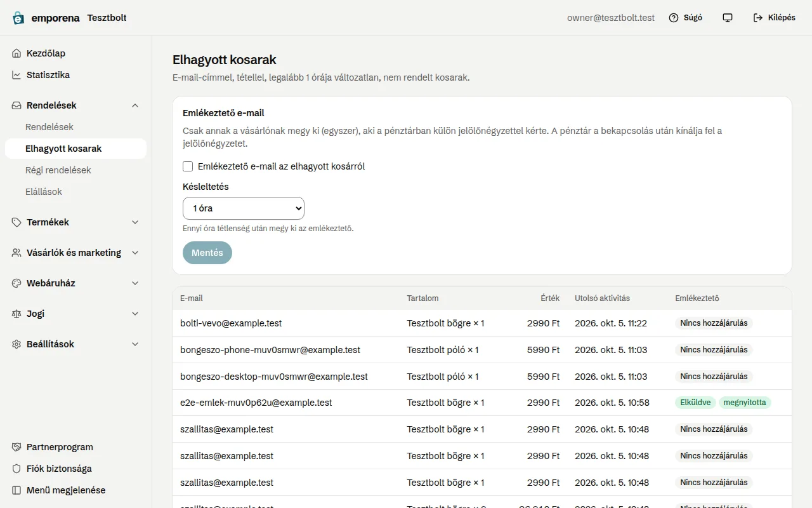The width and height of the screenshot is (812, 508).
Task: Click the e2e-emlek-muv0p62u@example.test row email
Action: pos(256,403)
